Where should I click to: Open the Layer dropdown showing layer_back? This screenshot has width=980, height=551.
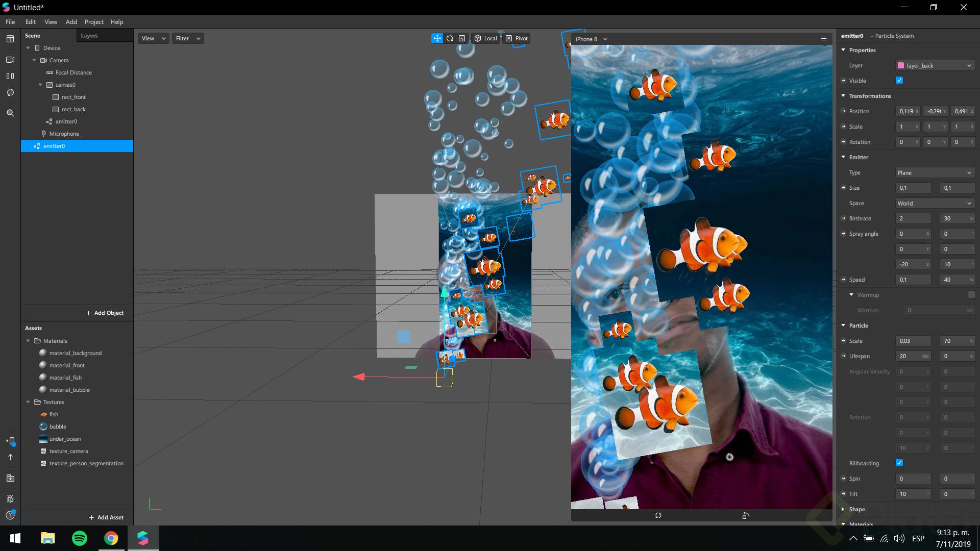coord(935,65)
